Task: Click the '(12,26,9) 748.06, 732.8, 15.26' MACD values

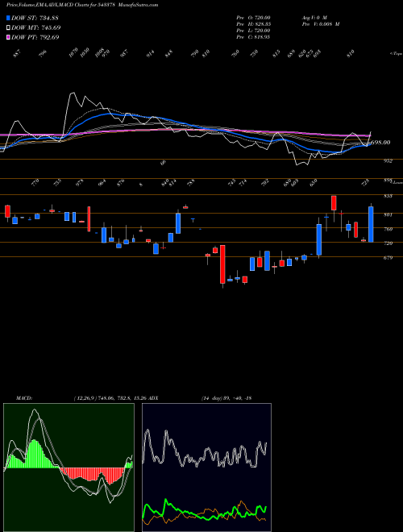Action: tap(110, 397)
